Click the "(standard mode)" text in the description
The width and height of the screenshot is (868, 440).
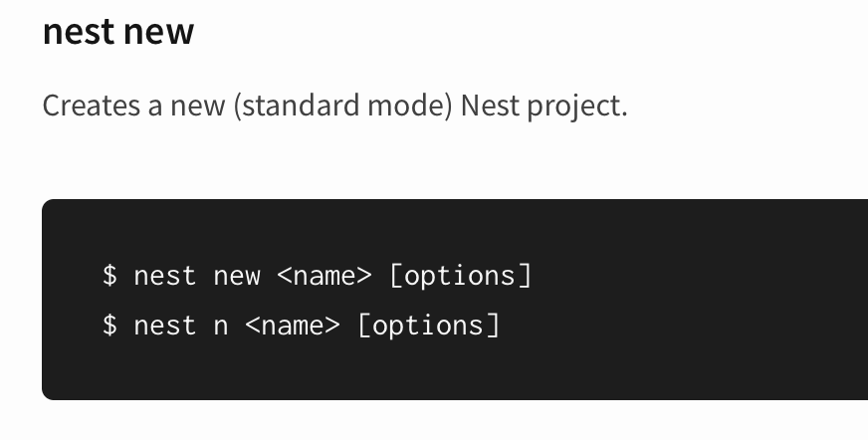[x=343, y=106]
